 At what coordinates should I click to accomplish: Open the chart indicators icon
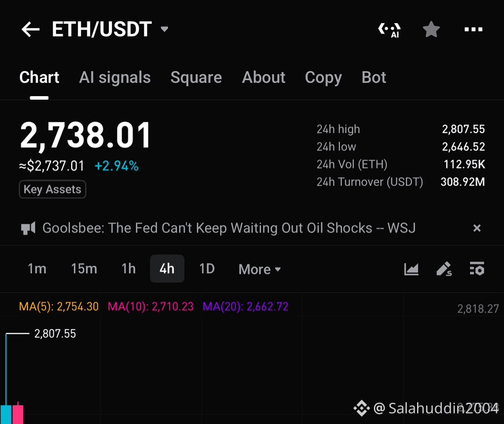(411, 269)
